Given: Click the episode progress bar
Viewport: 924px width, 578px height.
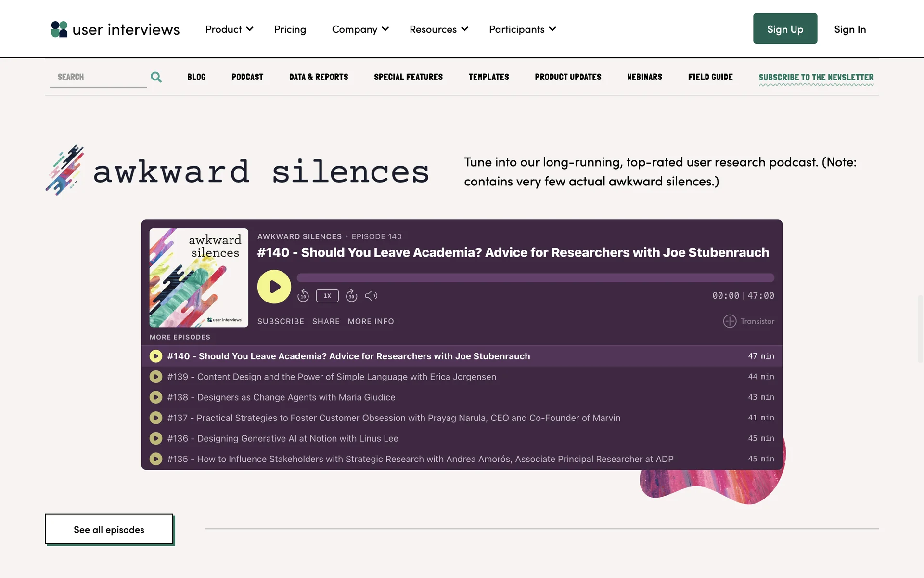Looking at the screenshot, I should point(535,278).
